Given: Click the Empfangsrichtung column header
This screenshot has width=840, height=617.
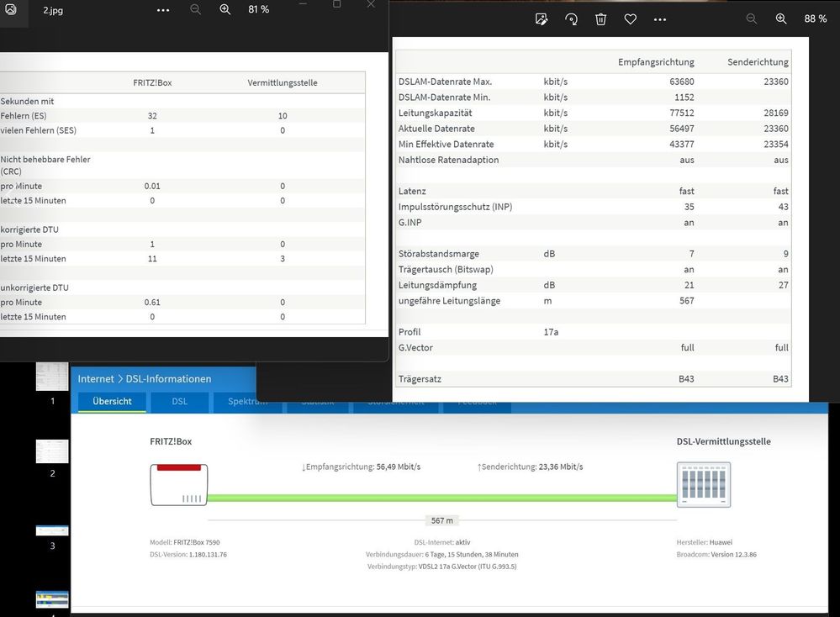Looking at the screenshot, I should 656,62.
